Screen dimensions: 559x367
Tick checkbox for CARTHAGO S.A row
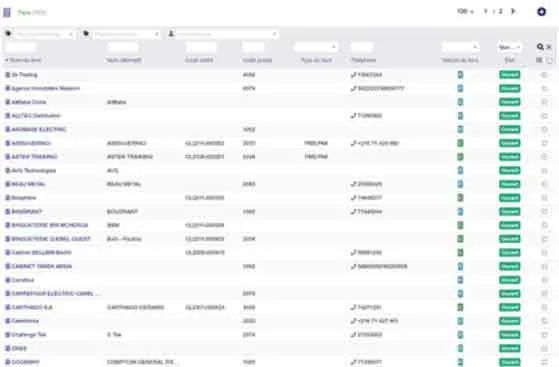tap(544, 307)
